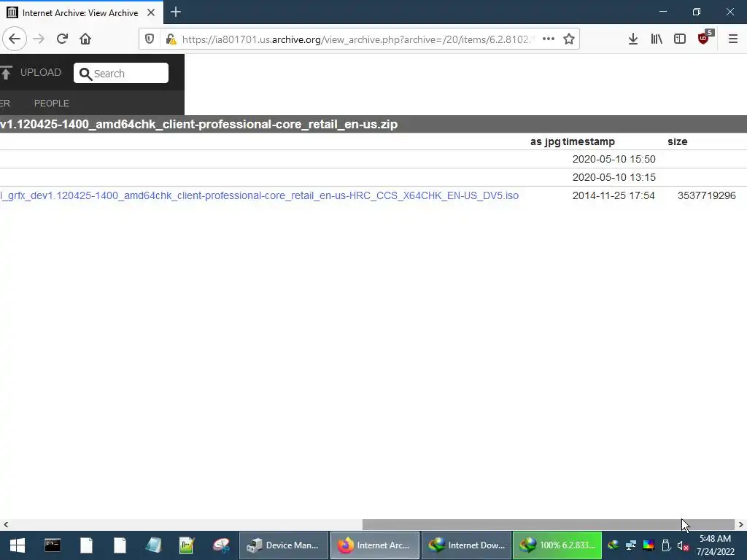This screenshot has height=560, width=747.
Task: Click the muted volume tray icon
Action: 683,545
